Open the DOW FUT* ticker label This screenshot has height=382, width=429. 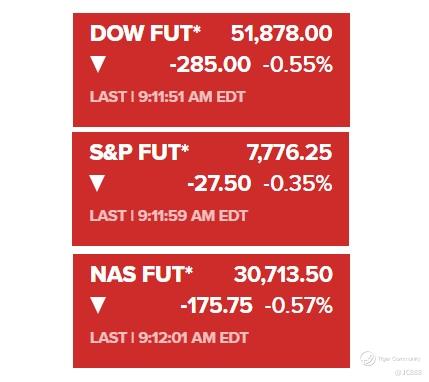tap(145, 33)
